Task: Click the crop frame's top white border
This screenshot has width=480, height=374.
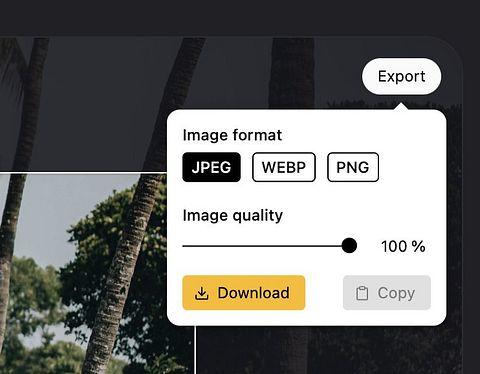Action: [x=83, y=173]
